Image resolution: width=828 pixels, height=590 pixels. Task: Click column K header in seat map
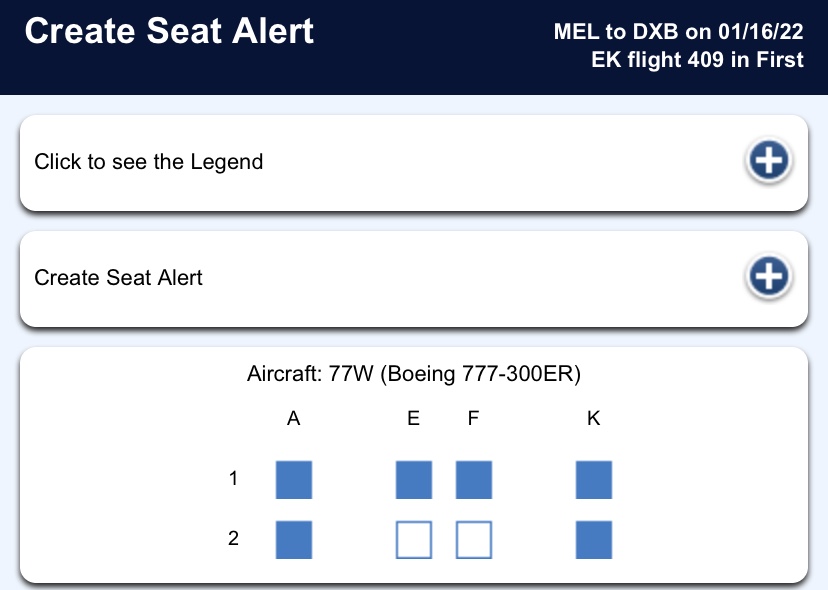tap(594, 418)
